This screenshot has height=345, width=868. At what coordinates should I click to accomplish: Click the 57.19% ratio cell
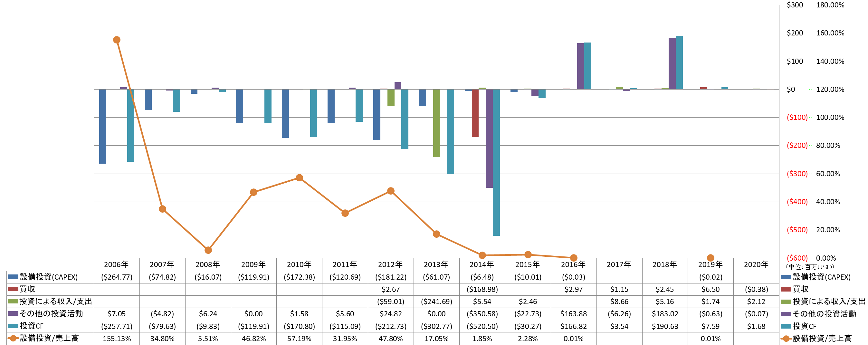click(x=299, y=339)
